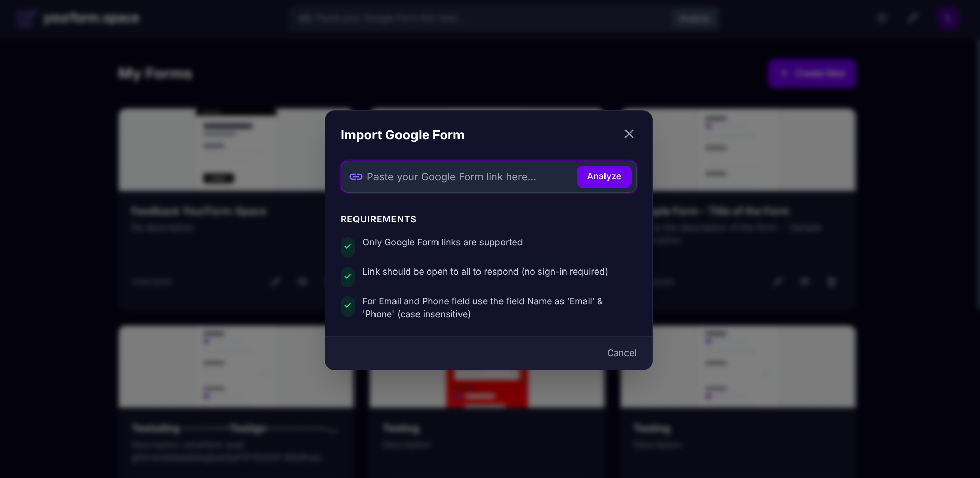Click the download icon on the Sample Form card
Screen dimensions: 980x478
tap(831, 281)
